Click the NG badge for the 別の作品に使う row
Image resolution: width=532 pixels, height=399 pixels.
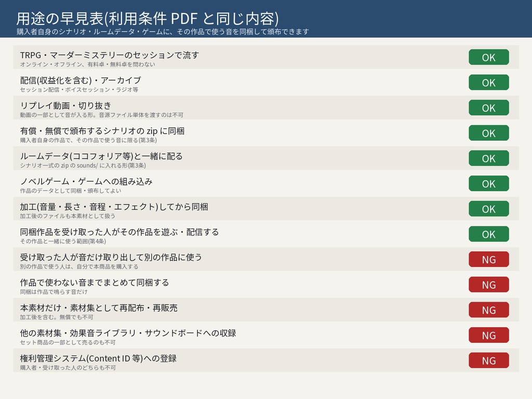pos(488,259)
